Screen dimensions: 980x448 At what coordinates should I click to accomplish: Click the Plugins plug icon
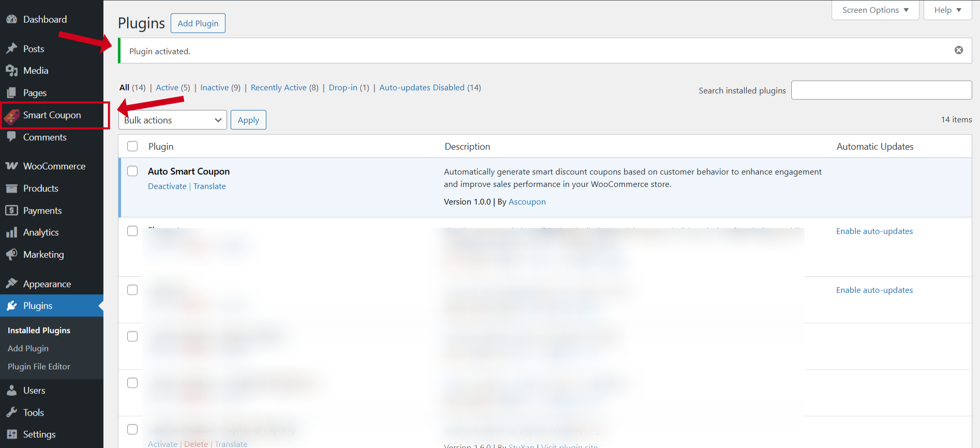11,305
